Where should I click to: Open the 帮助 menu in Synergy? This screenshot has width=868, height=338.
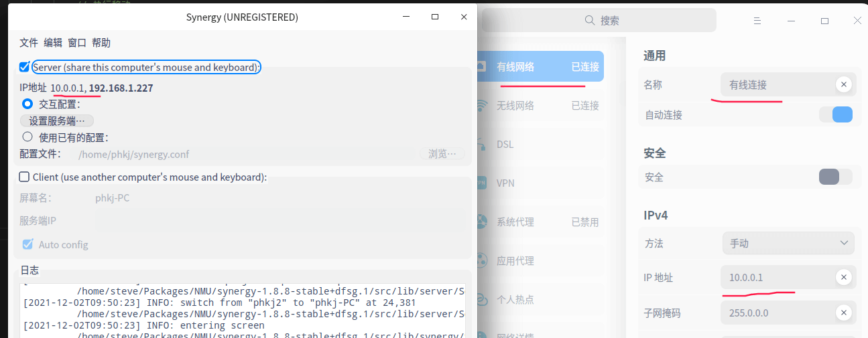[101, 43]
